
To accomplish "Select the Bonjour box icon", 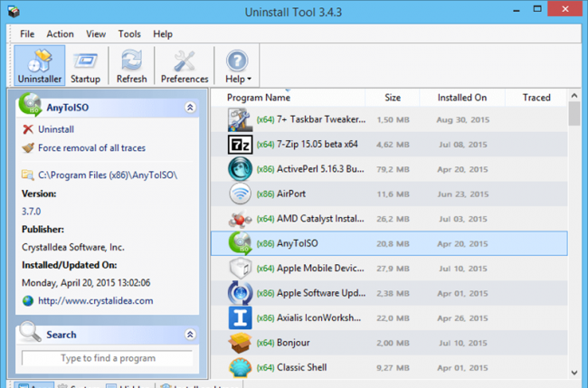I will pos(240,343).
